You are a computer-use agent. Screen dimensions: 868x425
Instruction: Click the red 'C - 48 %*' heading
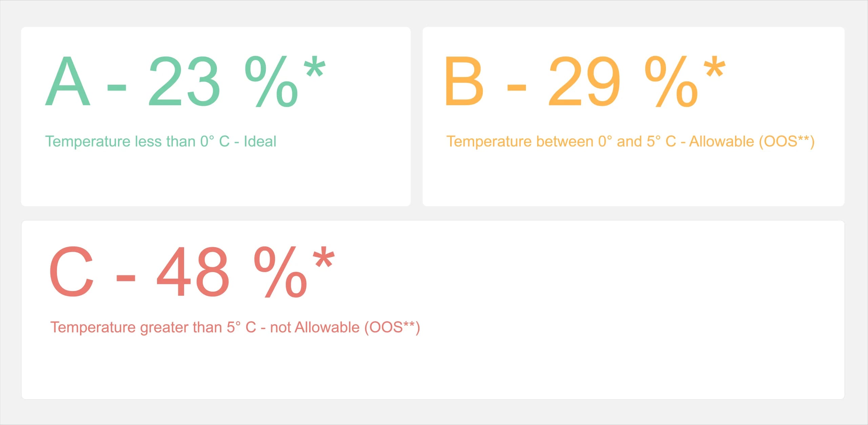click(192, 271)
